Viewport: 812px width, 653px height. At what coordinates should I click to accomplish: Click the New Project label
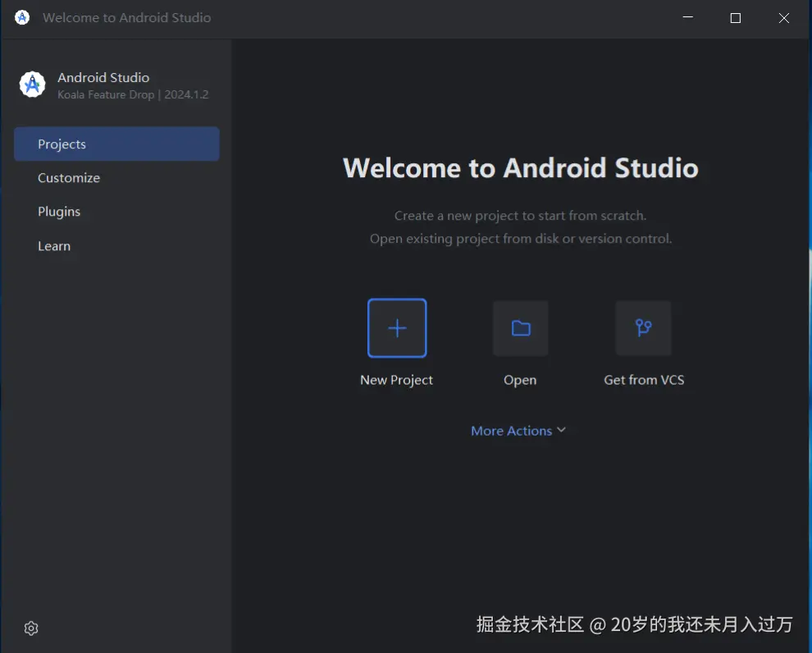397,380
